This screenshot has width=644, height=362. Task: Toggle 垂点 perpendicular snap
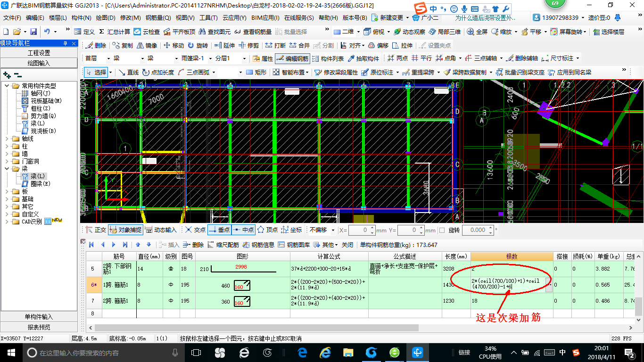(219, 230)
